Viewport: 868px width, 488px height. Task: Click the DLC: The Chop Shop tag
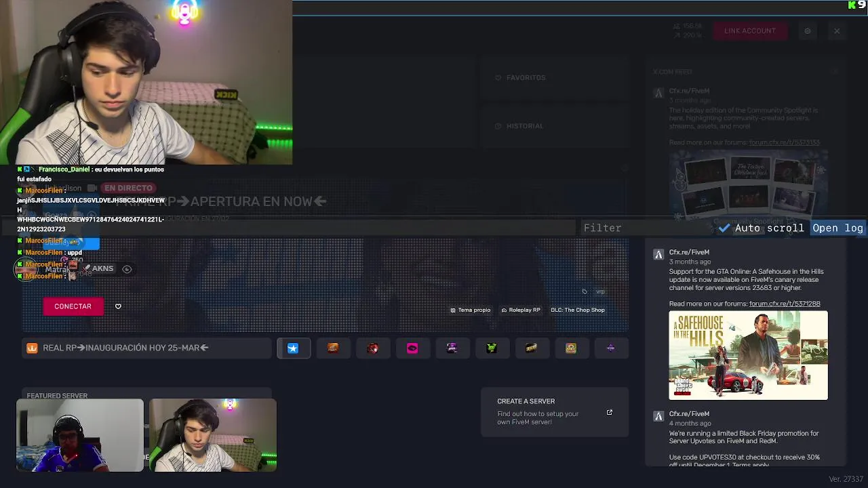tap(578, 310)
